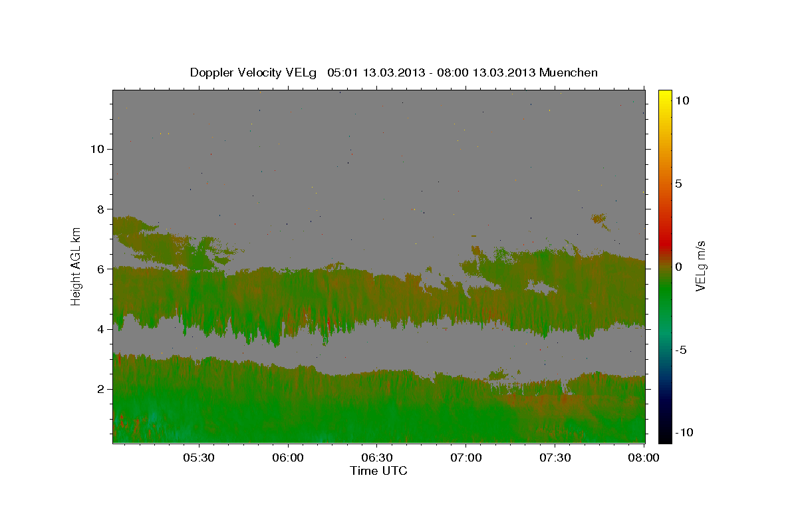Click the height tick label '10'
This screenshot has height=532, width=798.
pyautogui.click(x=96, y=149)
